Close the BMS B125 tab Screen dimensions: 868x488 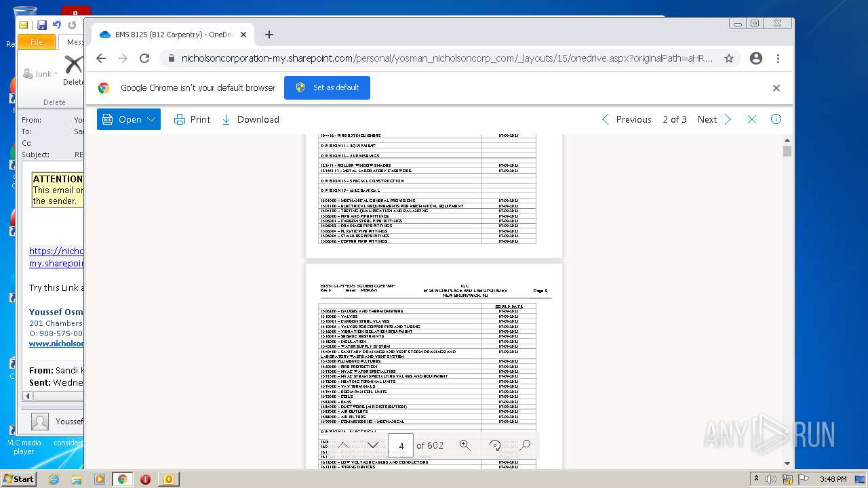click(x=243, y=35)
